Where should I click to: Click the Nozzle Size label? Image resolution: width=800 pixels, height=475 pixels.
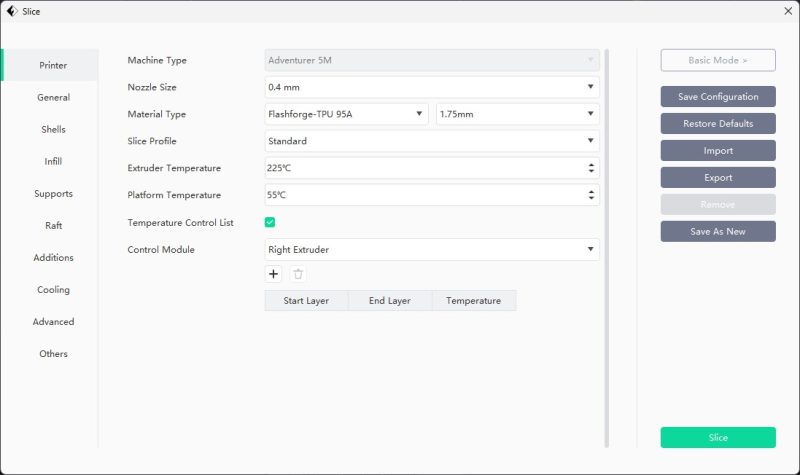pyautogui.click(x=152, y=87)
